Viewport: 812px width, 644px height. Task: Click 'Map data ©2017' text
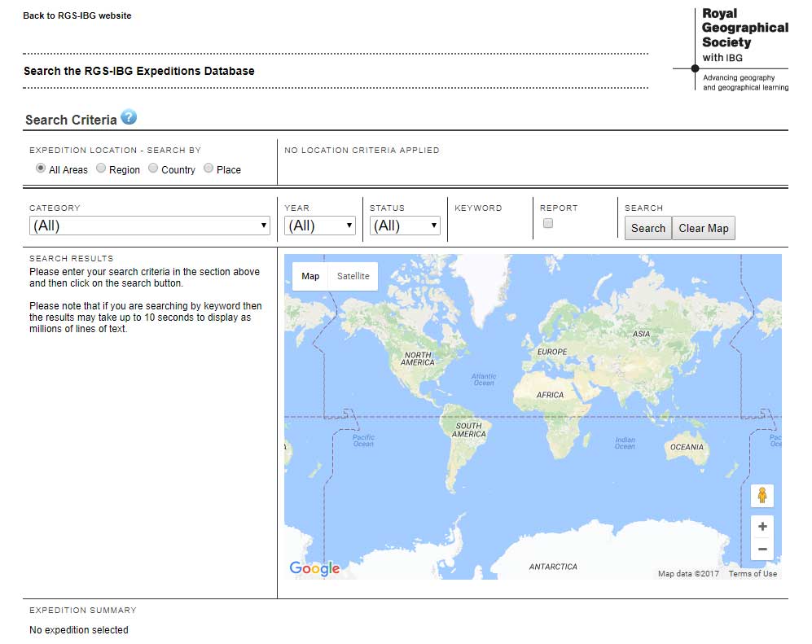click(688, 574)
